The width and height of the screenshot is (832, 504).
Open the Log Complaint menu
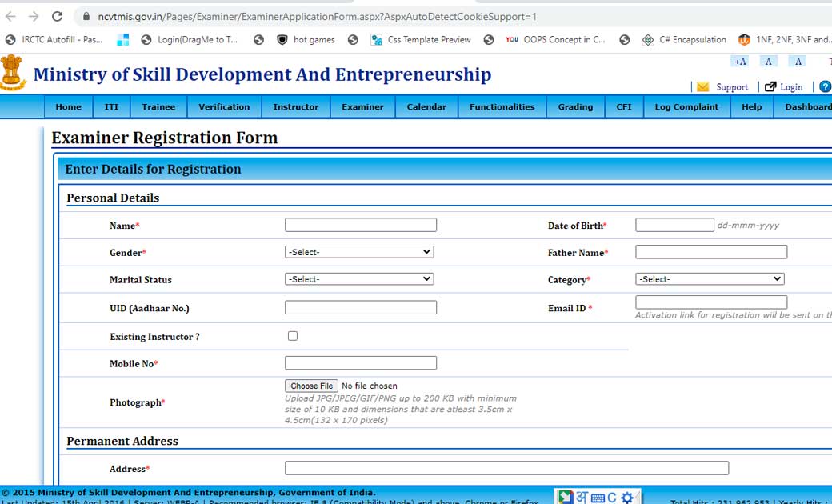pos(686,106)
